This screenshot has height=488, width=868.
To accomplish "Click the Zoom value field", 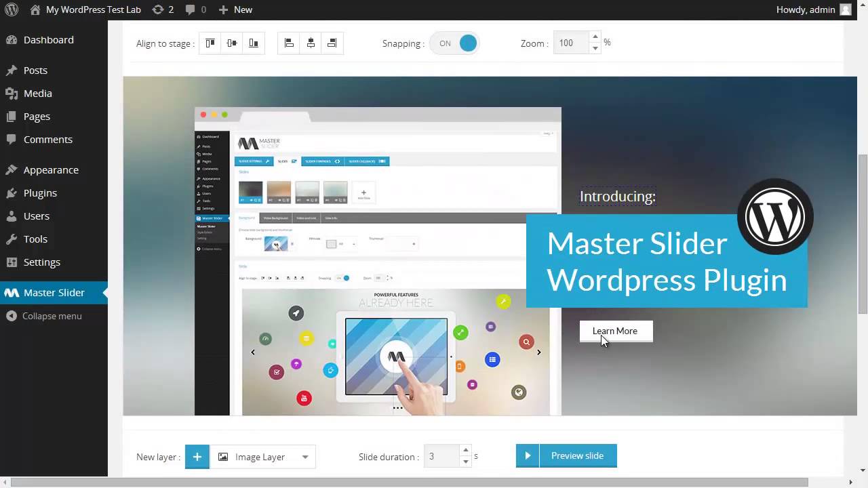I will coord(571,43).
